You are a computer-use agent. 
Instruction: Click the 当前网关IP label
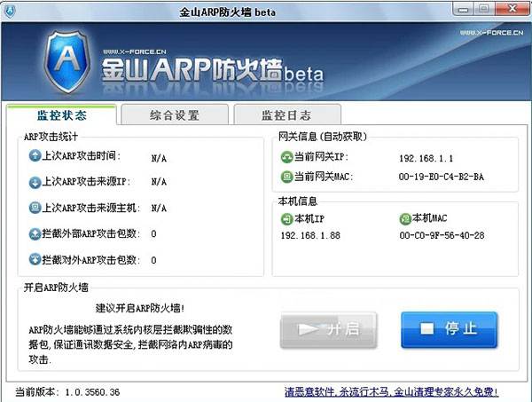321,156
